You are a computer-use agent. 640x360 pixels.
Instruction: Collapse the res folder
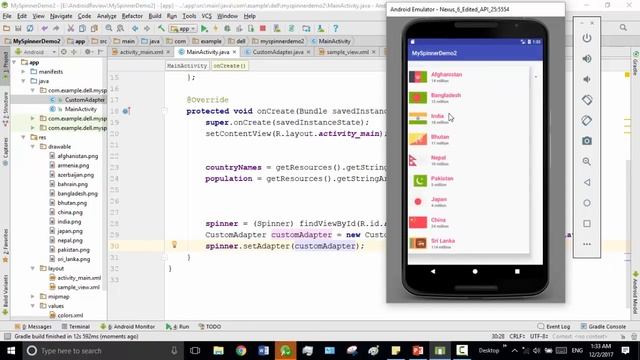[x=24, y=138]
